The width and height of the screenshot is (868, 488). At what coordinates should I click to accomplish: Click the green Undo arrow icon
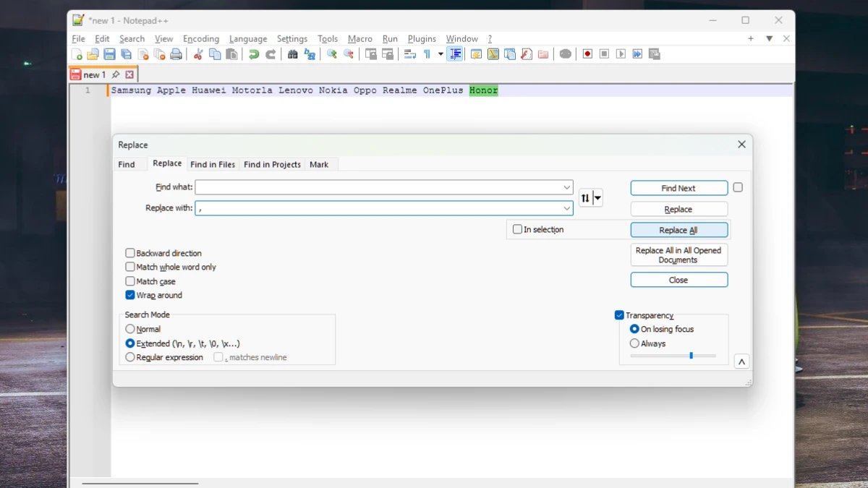pos(254,54)
